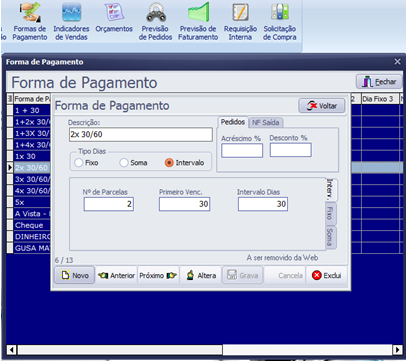Click the Desconto % field
Viewport: 406px width, 361px height.
(x=291, y=150)
